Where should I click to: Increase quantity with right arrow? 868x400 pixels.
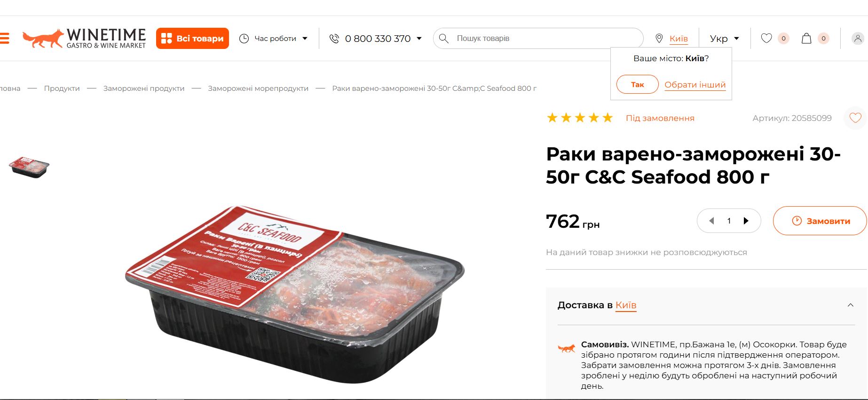click(746, 221)
